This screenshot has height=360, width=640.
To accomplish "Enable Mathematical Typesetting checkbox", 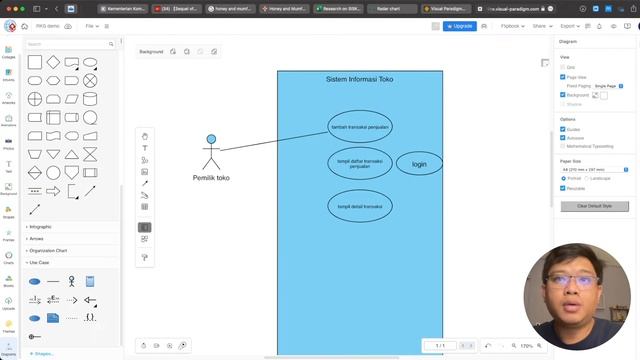I will click(x=562, y=146).
